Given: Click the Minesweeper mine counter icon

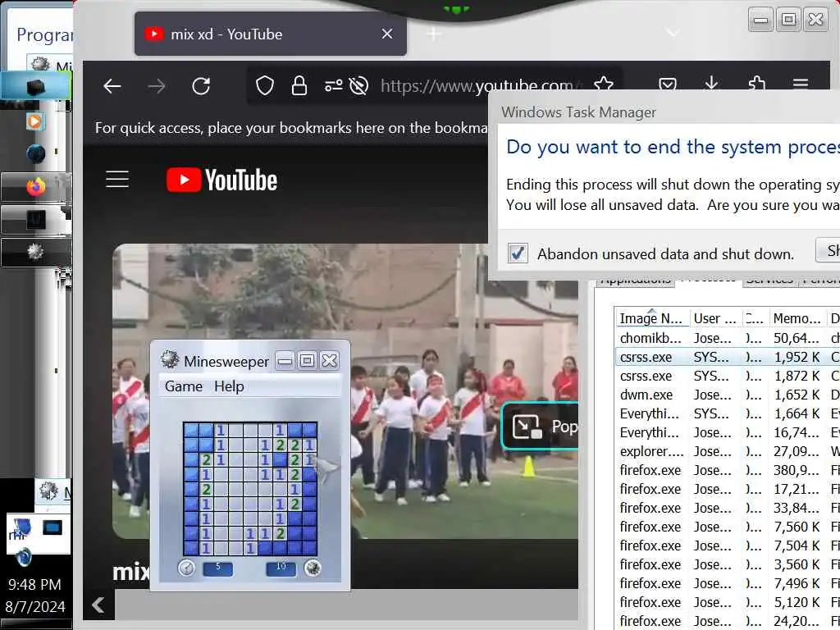Looking at the screenshot, I should (313, 568).
